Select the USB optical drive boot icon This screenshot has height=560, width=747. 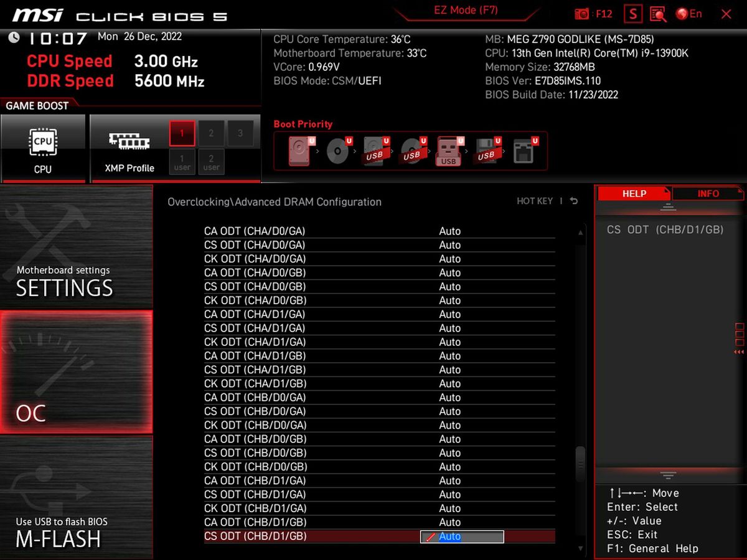tap(413, 151)
